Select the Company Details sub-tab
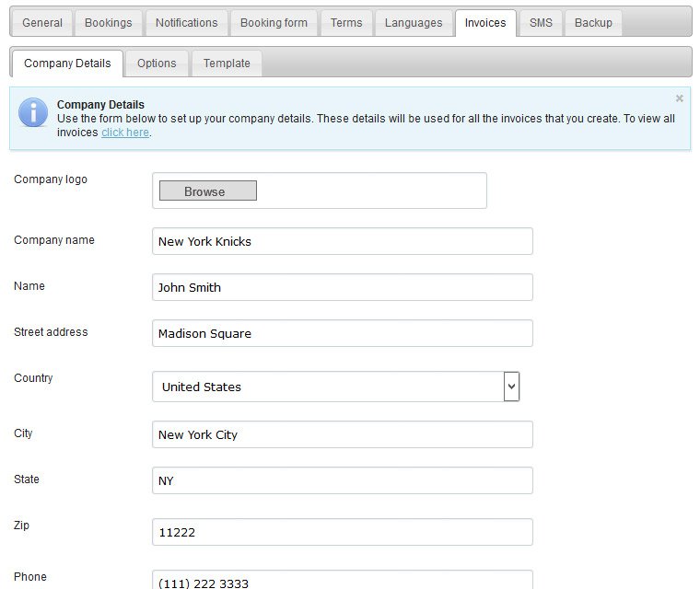 67,64
